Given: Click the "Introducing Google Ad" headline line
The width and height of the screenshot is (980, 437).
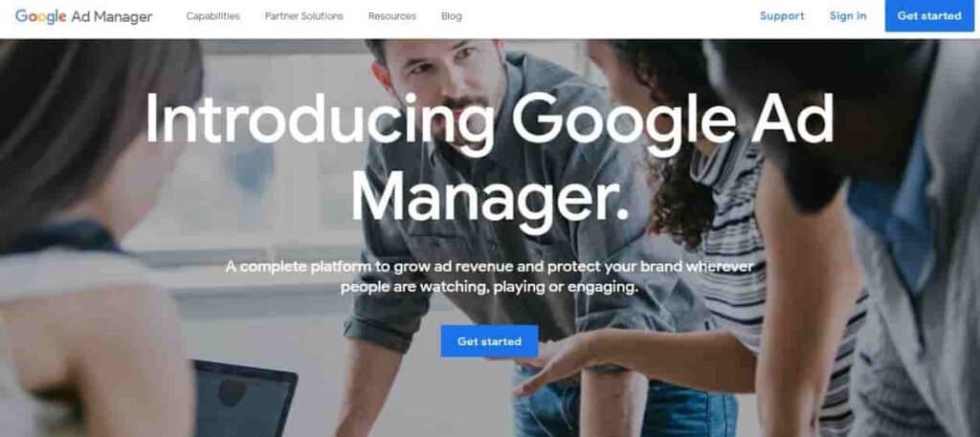Looking at the screenshot, I should [x=489, y=120].
